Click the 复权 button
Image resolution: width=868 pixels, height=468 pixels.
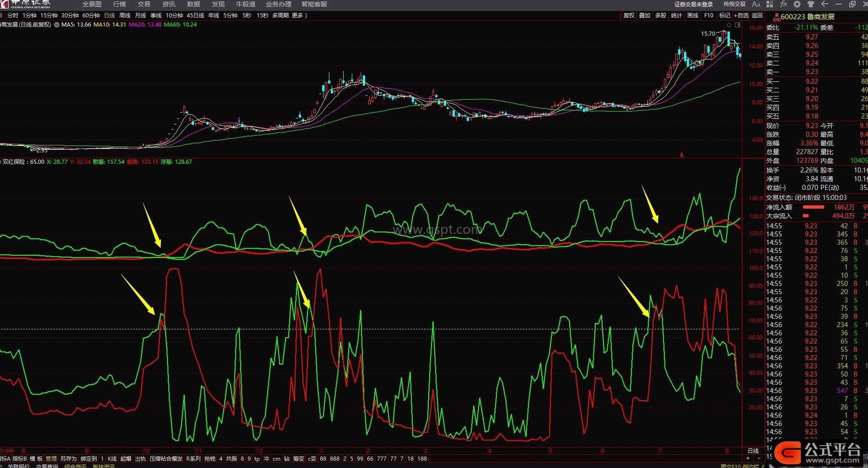629,16
